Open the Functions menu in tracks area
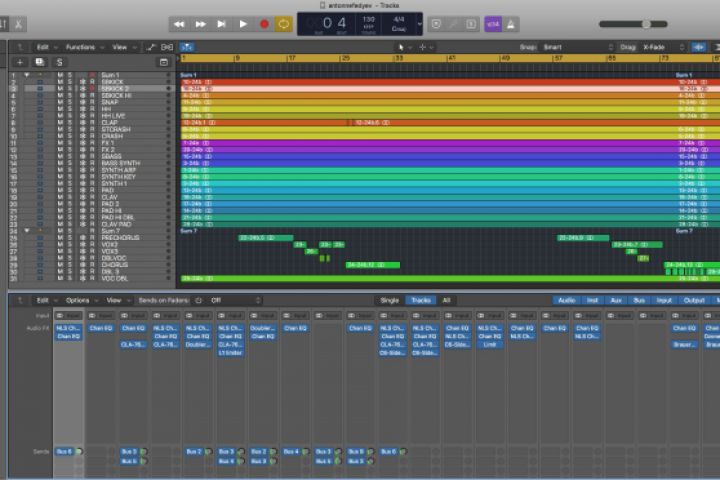The height and width of the screenshot is (480, 720). (82, 47)
